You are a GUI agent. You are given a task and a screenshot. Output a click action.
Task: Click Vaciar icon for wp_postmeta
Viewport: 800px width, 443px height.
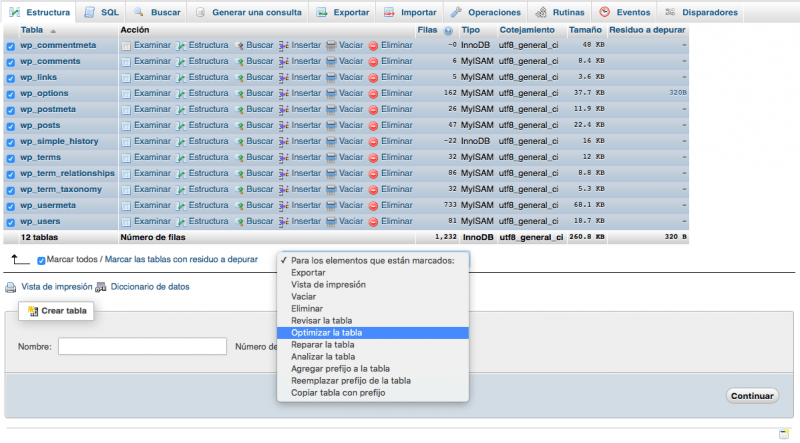click(331, 110)
